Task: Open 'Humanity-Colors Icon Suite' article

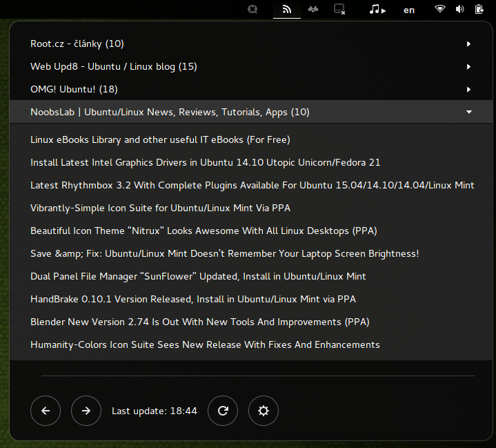Action: (x=251, y=344)
